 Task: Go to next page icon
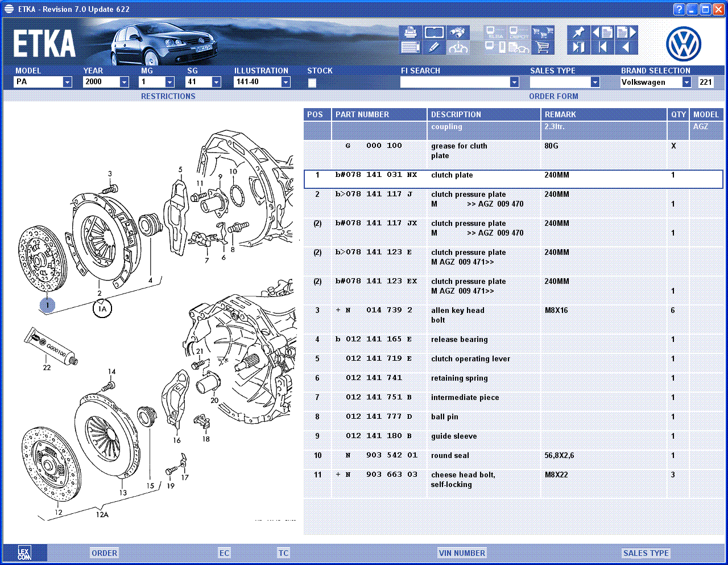[x=626, y=32]
